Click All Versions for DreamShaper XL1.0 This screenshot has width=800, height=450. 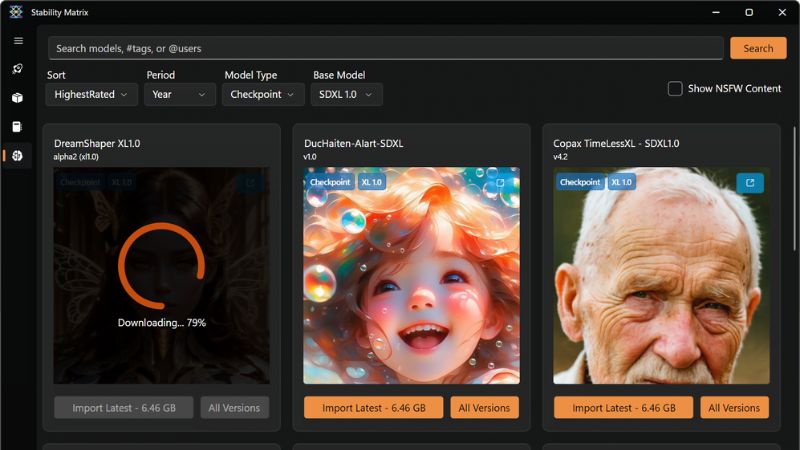[x=234, y=408]
